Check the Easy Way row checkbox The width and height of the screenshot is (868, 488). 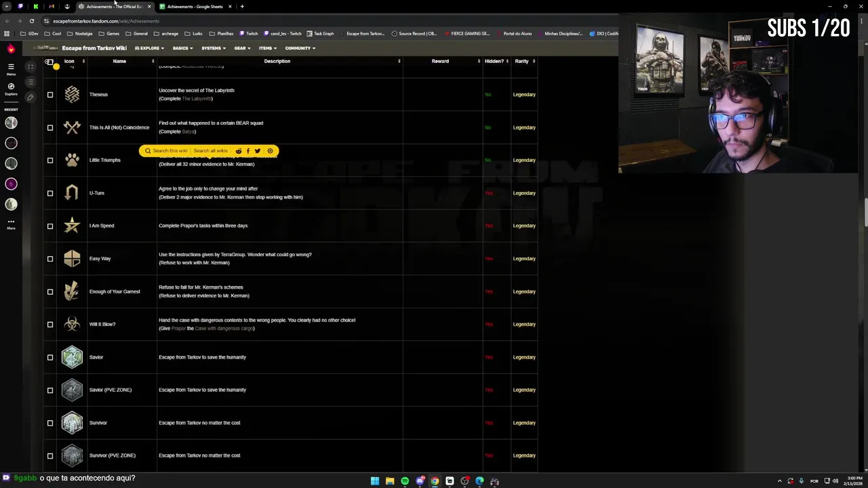50,259
